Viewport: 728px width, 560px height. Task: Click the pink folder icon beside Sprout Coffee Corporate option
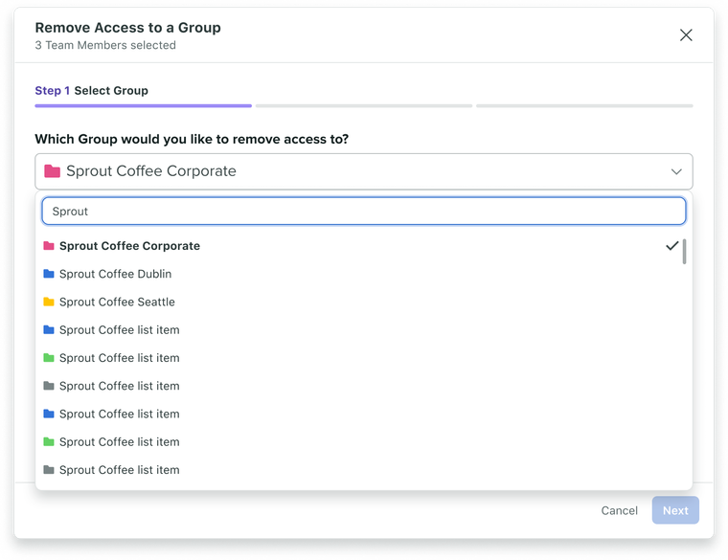pos(49,245)
